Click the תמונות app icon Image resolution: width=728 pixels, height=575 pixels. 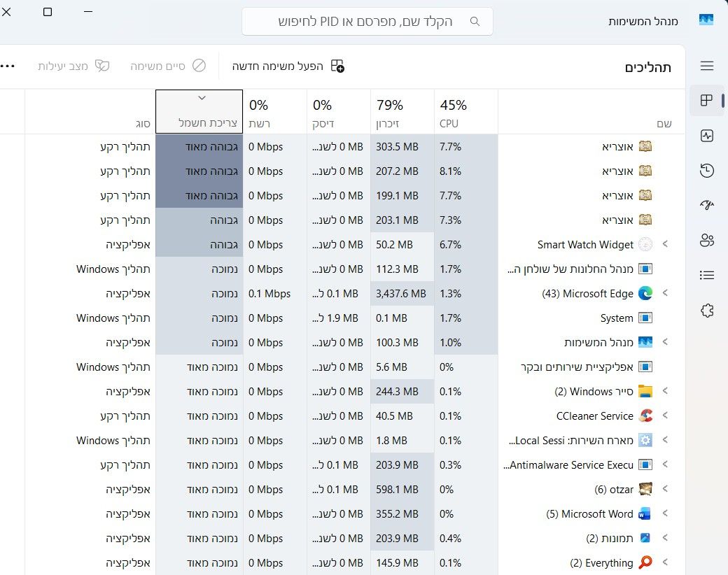click(645, 538)
